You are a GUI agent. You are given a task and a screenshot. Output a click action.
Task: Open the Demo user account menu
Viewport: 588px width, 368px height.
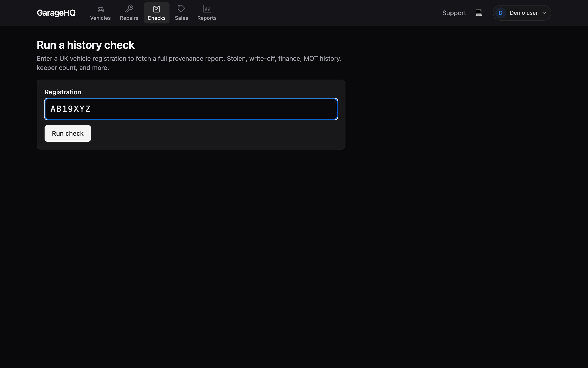tap(522, 13)
